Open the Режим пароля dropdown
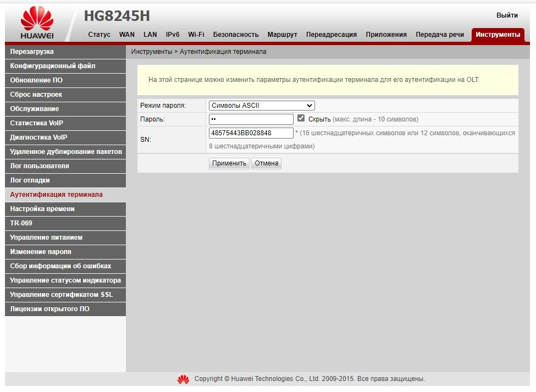The height and width of the screenshot is (392, 536). (262, 106)
